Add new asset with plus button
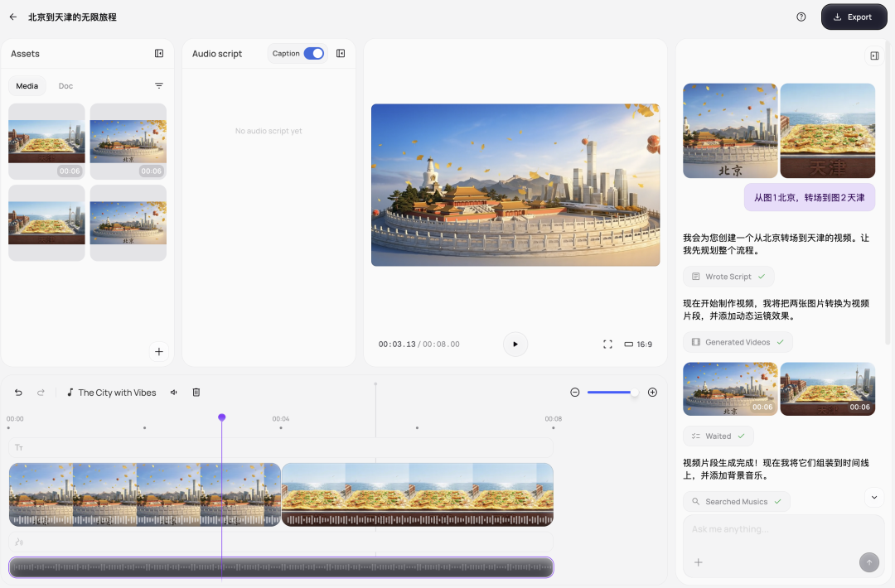The width and height of the screenshot is (895, 588). coord(159,352)
